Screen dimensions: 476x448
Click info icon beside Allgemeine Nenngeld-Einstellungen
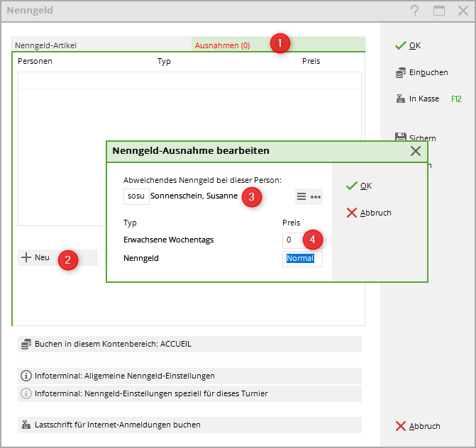tap(26, 376)
